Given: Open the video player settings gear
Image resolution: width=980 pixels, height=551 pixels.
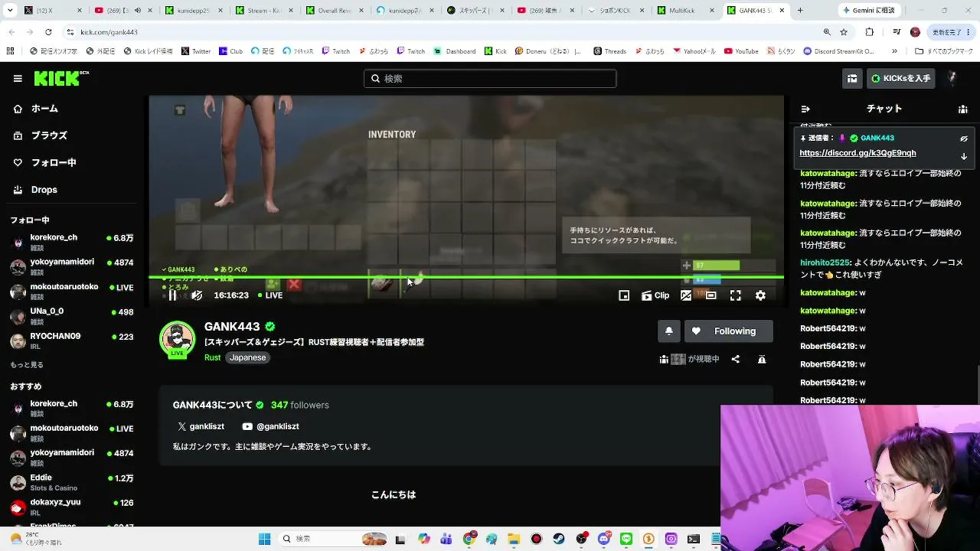Looking at the screenshot, I should [760, 295].
